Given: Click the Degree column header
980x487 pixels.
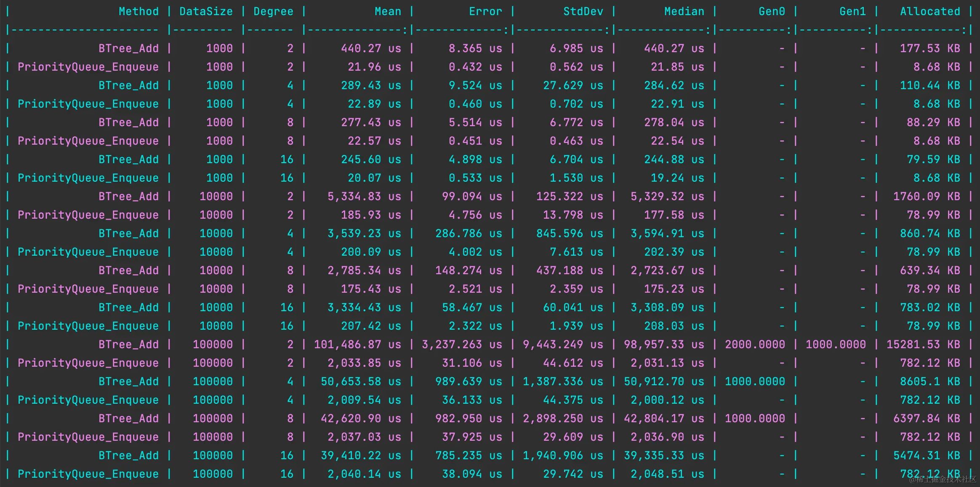Looking at the screenshot, I should [273, 11].
